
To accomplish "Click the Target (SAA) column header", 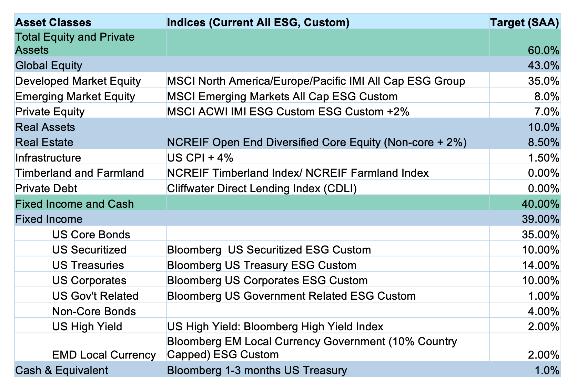I will (x=524, y=22).
